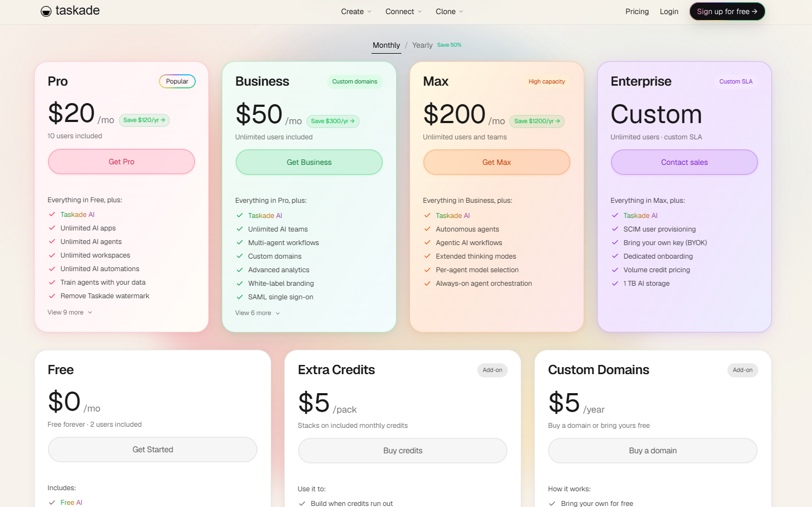Click Sign up for free button
Image resolution: width=812 pixels, height=507 pixels.
[x=727, y=11]
